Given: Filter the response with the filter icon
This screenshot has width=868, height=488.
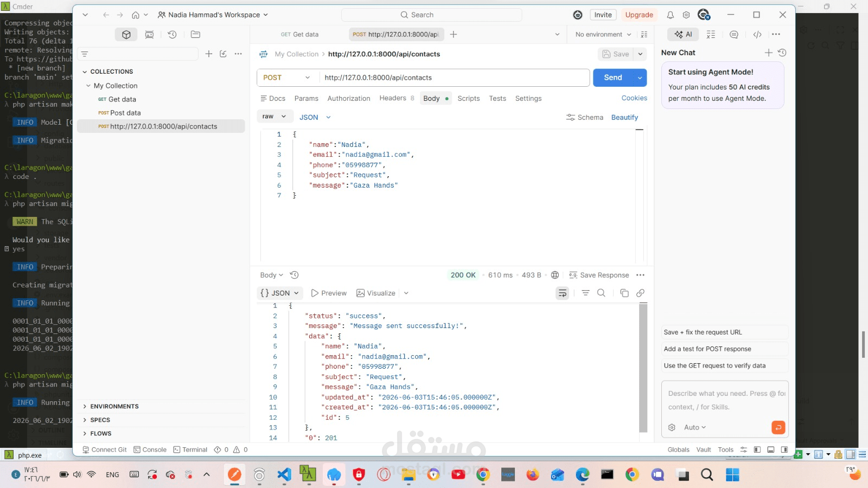Looking at the screenshot, I should (x=585, y=293).
